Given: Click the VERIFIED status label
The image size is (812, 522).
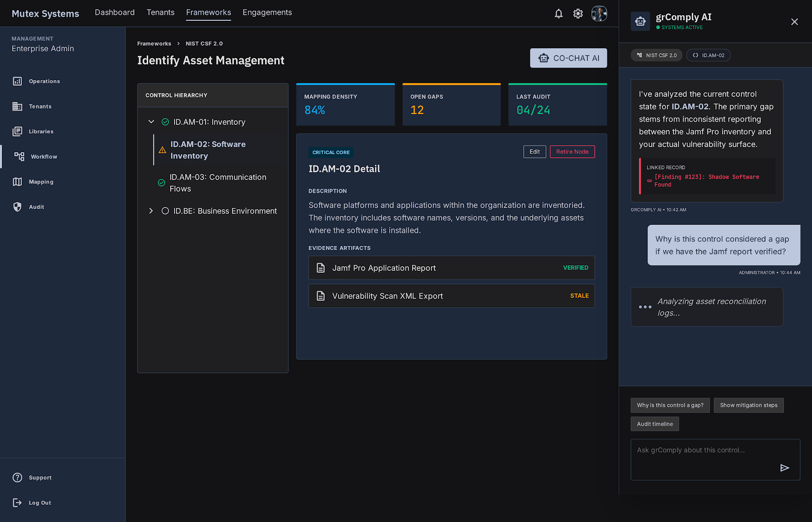Looking at the screenshot, I should [x=576, y=268].
